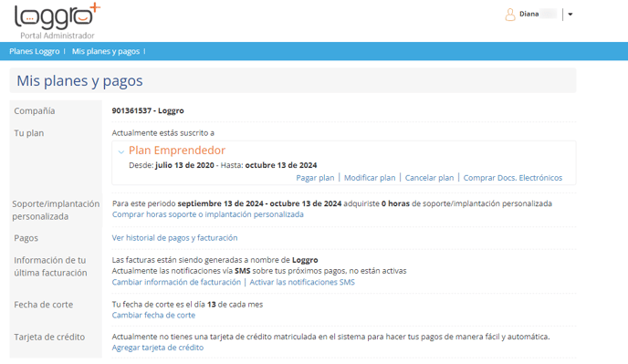Select the company text 901361537 - Loggro
Viewport: 628px width, 364px height.
(148, 110)
